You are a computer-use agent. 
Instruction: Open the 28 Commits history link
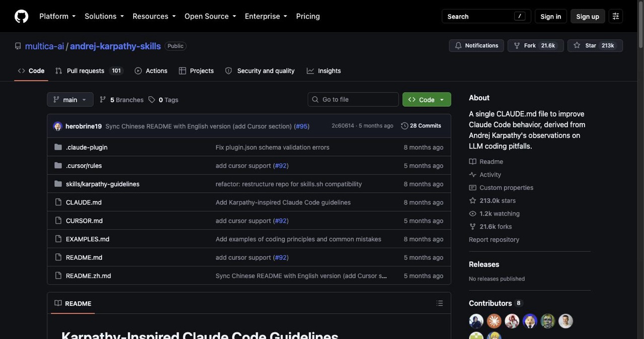pyautogui.click(x=421, y=126)
